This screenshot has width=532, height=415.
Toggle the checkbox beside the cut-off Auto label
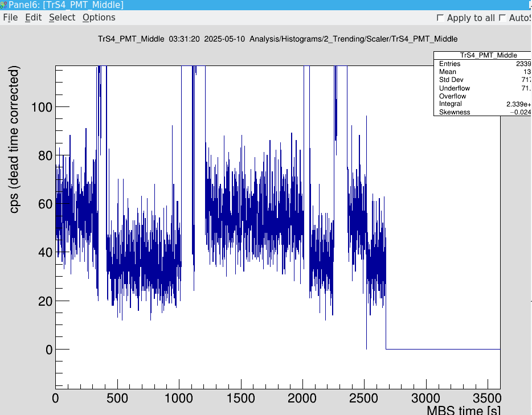(502, 18)
